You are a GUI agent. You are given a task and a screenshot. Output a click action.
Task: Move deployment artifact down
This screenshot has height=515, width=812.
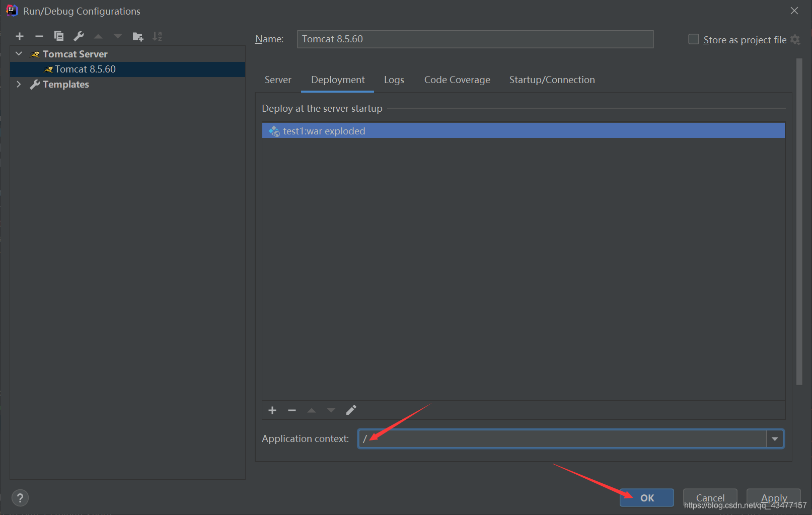(x=331, y=410)
